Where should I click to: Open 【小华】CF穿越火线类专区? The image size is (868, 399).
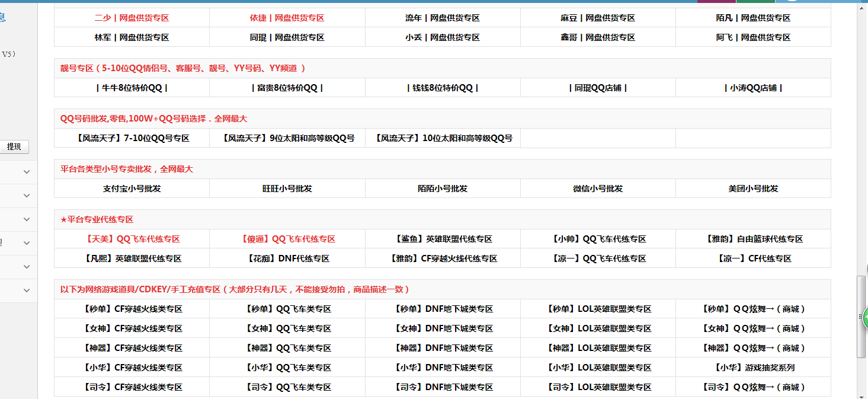click(x=132, y=368)
